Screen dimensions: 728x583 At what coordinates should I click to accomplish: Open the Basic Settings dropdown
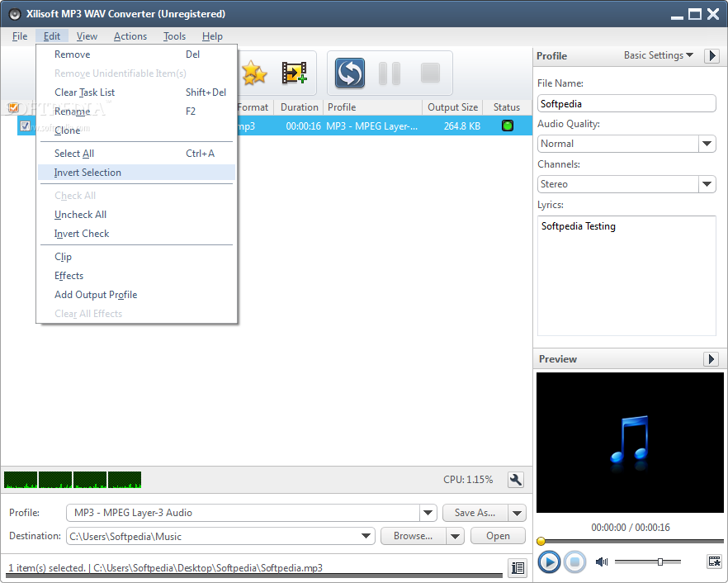(659, 55)
